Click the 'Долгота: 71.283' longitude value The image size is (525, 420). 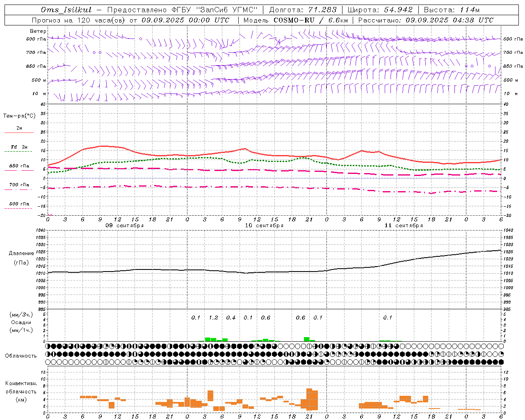pyautogui.click(x=303, y=10)
